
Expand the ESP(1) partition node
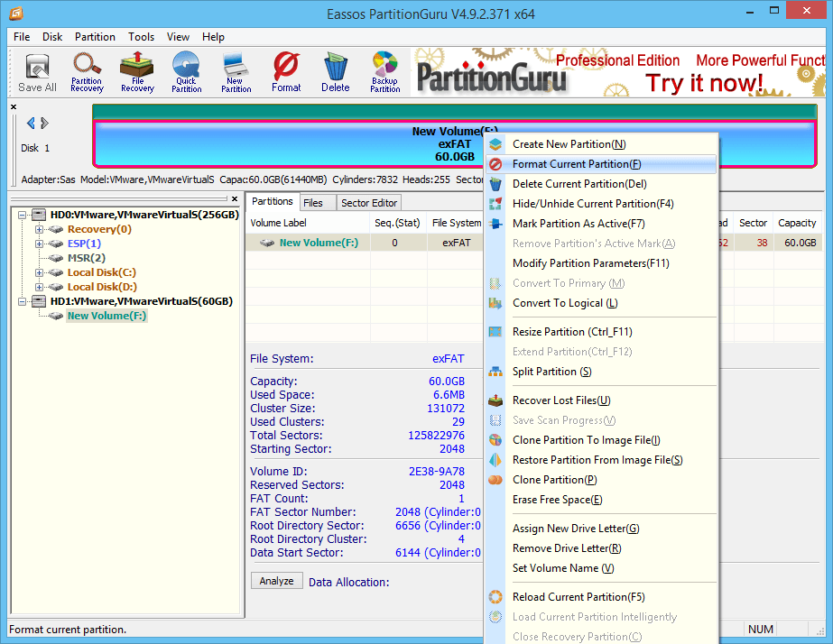(x=40, y=244)
